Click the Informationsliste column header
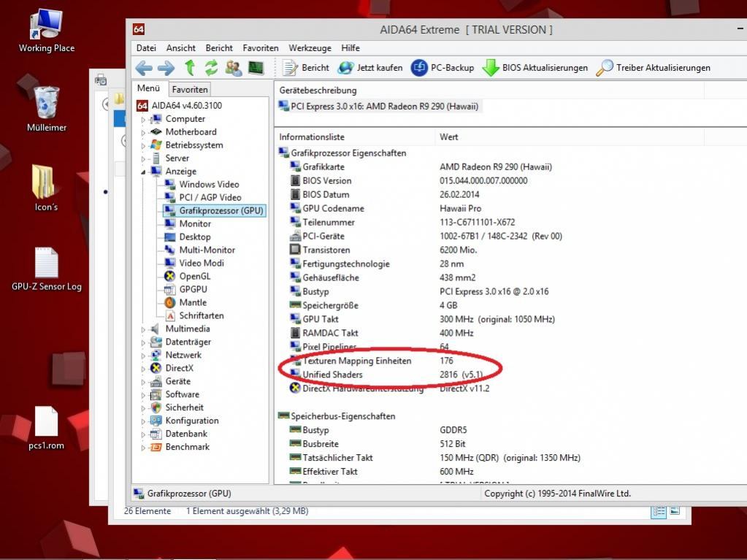Screen dimensions: 747x560 tap(354, 137)
